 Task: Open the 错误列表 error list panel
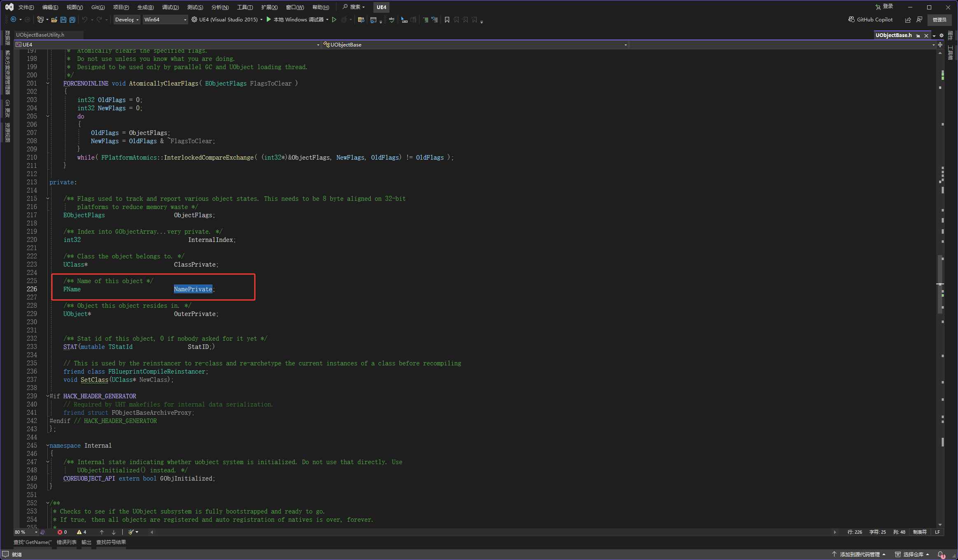click(x=66, y=542)
